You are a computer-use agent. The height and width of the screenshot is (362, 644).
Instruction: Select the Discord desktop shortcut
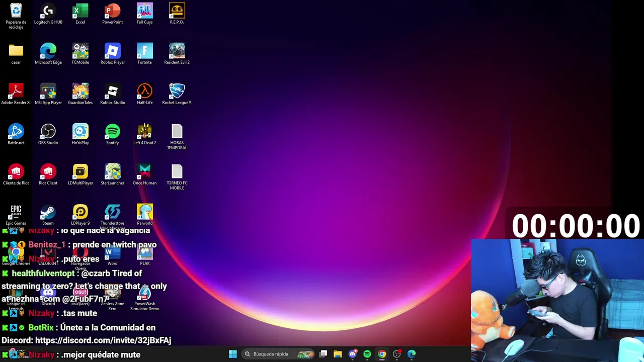(x=48, y=296)
